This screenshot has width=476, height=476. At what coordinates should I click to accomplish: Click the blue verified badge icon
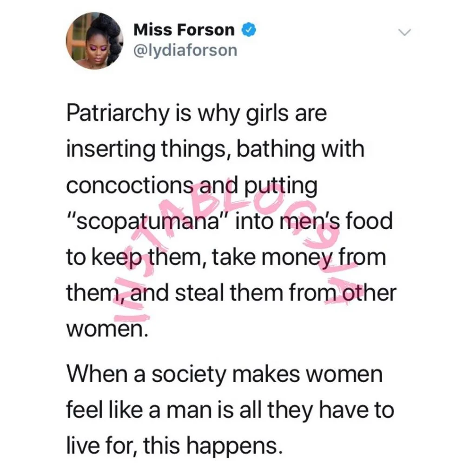coord(249,30)
